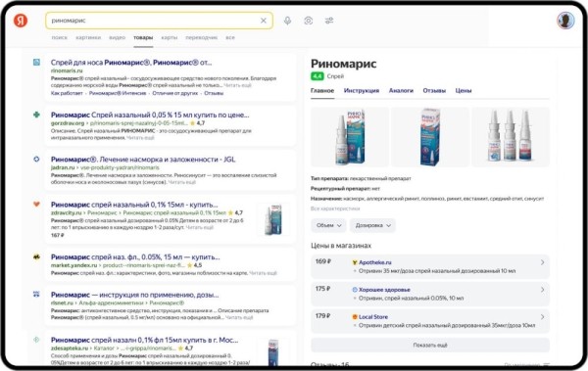Start voice search with the microphone icon

click(287, 21)
